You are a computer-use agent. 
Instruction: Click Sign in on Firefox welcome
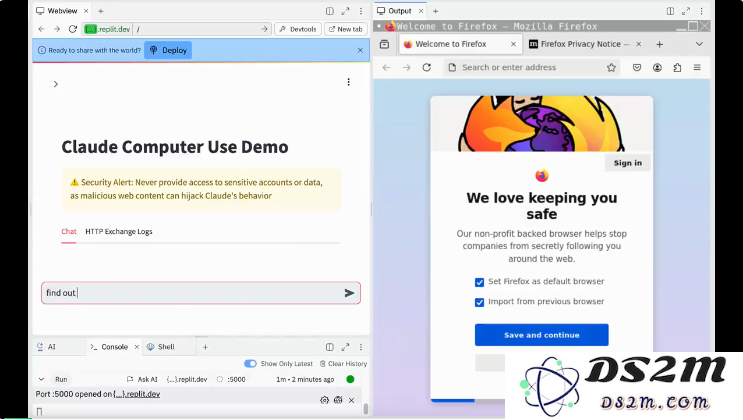628,163
